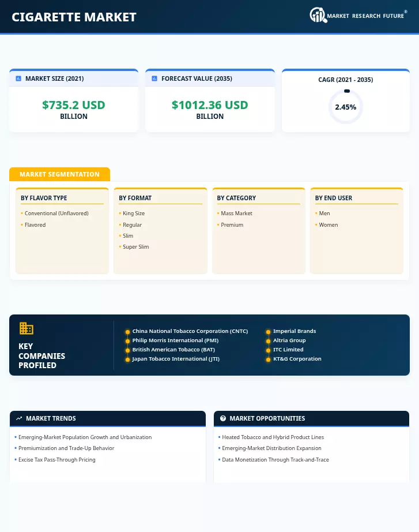Select the Market Segmentation tab label

coord(60,174)
